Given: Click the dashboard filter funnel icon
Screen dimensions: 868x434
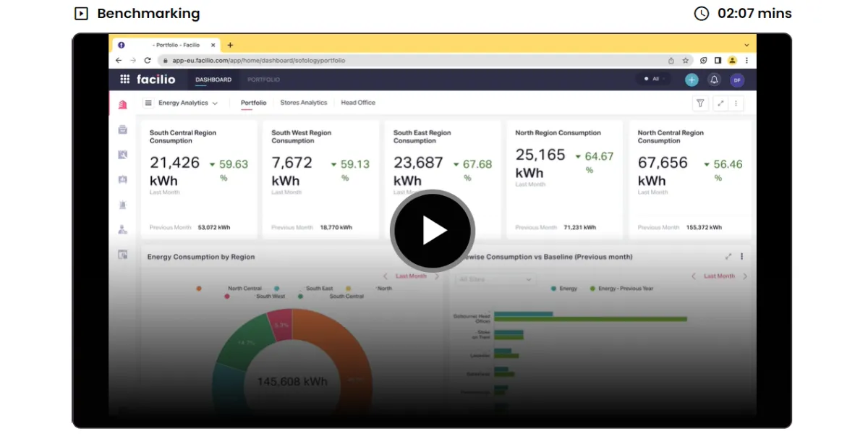Looking at the screenshot, I should [x=700, y=103].
